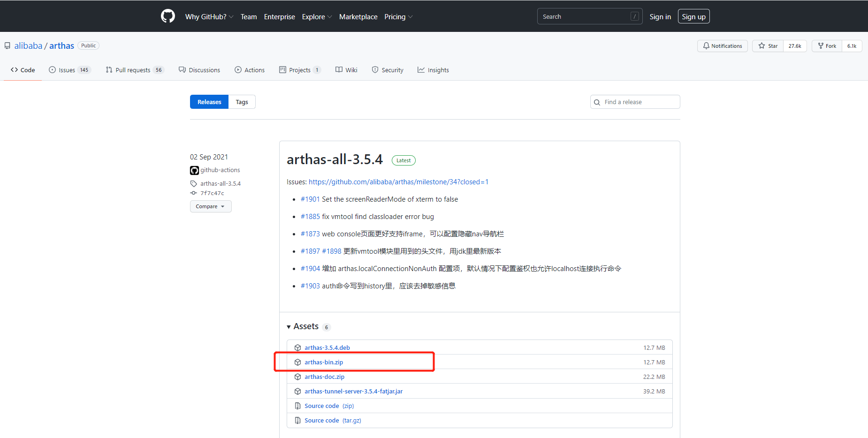
Task: Open issue #1873
Action: [310, 234]
